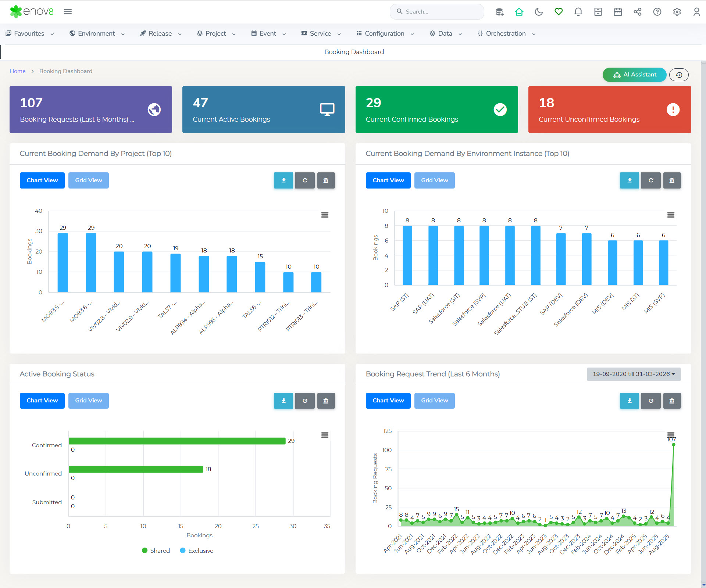Open notifications bell icon
This screenshot has height=588, width=706.
(x=578, y=12)
